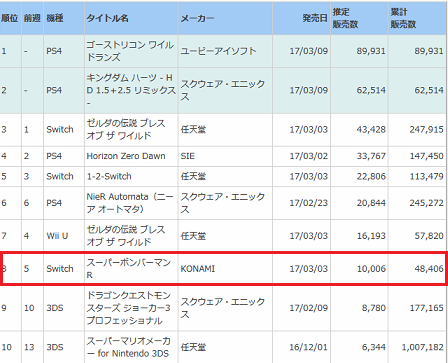This screenshot has width=448, height=363.
Task: Click the 22,806 sales value
Action: (371, 176)
